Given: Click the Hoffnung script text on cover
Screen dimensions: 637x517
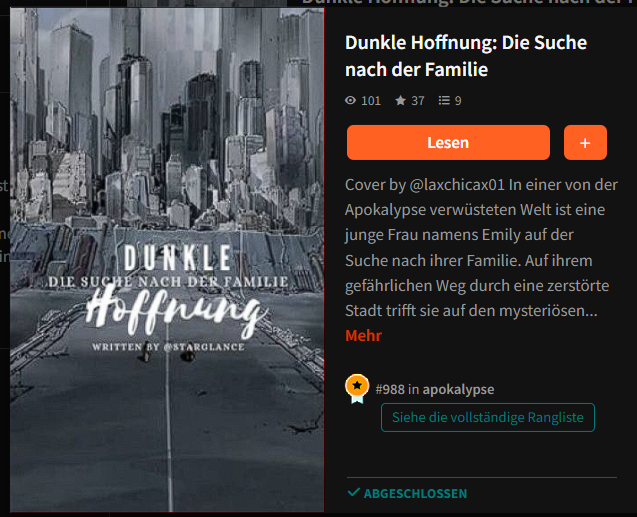Looking at the screenshot, I should 176,311.
